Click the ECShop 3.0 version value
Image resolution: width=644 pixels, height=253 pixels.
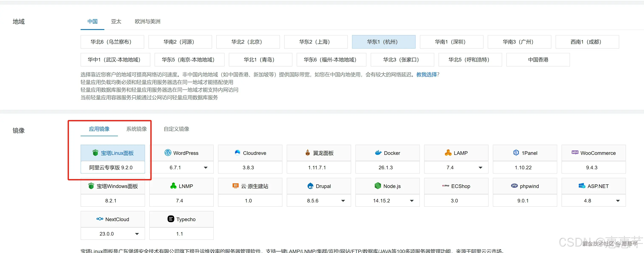(454, 200)
